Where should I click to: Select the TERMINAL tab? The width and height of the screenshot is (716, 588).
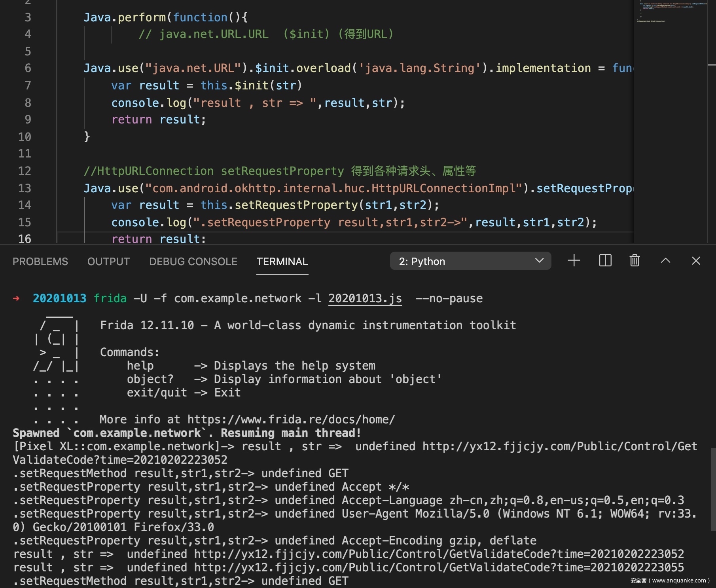pyautogui.click(x=282, y=262)
